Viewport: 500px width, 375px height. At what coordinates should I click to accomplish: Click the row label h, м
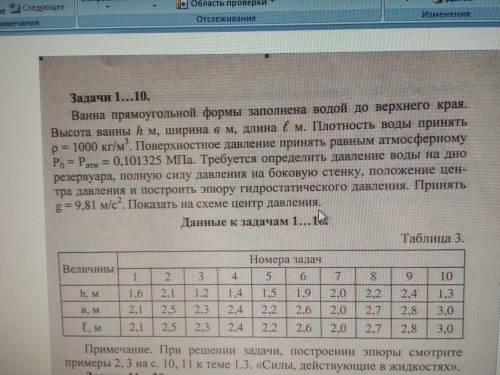click(89, 294)
